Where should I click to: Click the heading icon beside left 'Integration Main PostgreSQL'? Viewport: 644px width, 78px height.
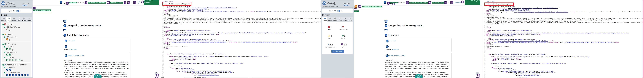pos(65,26)
